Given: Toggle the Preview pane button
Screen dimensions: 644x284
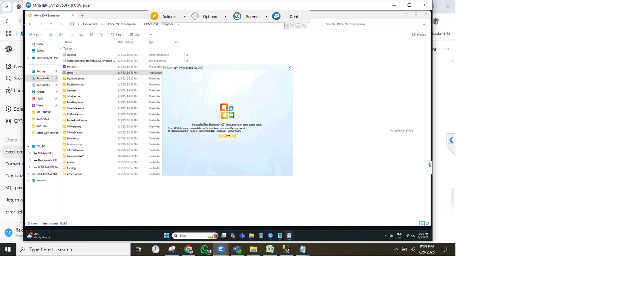Looking at the screenshot, I should coord(419,35).
